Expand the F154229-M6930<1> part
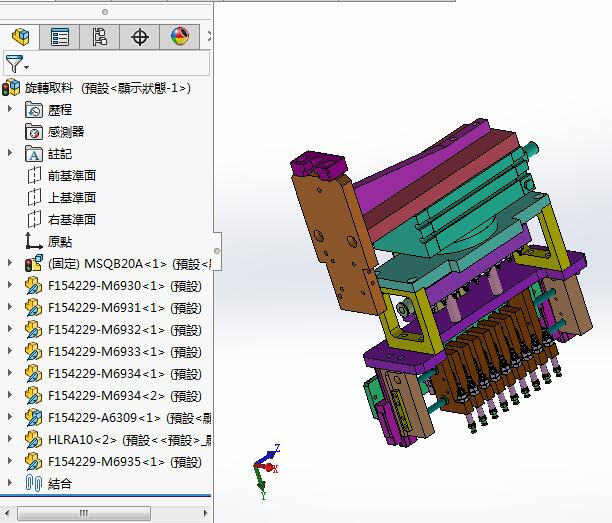 point(10,285)
